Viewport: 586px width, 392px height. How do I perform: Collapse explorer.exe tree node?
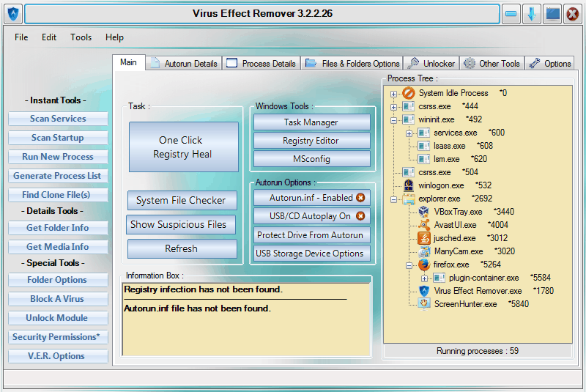pos(393,199)
